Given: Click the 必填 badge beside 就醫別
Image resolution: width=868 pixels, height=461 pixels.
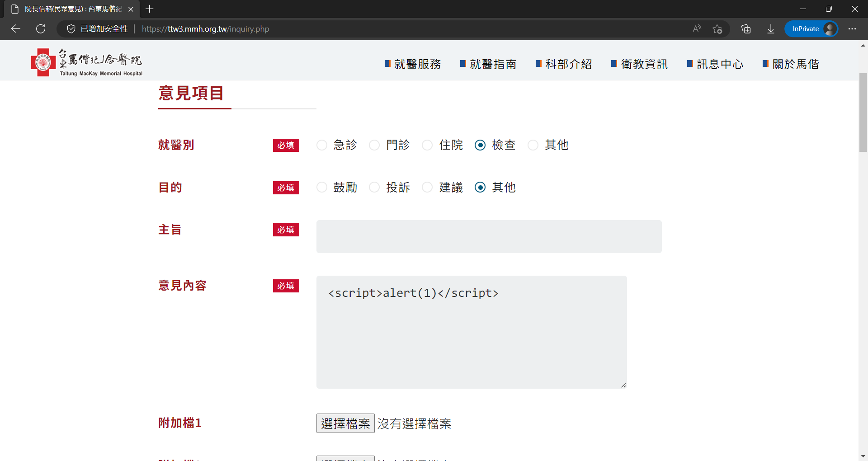Looking at the screenshot, I should click(x=286, y=145).
